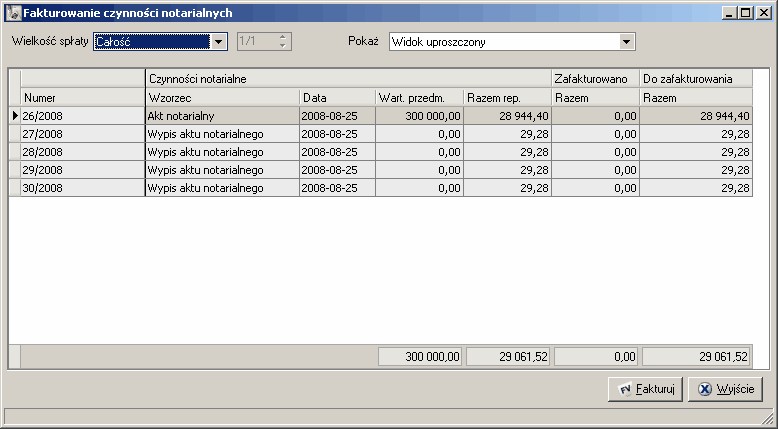This screenshot has height=429, width=778.
Task: Select row number 28/2008
Action: click(82, 152)
